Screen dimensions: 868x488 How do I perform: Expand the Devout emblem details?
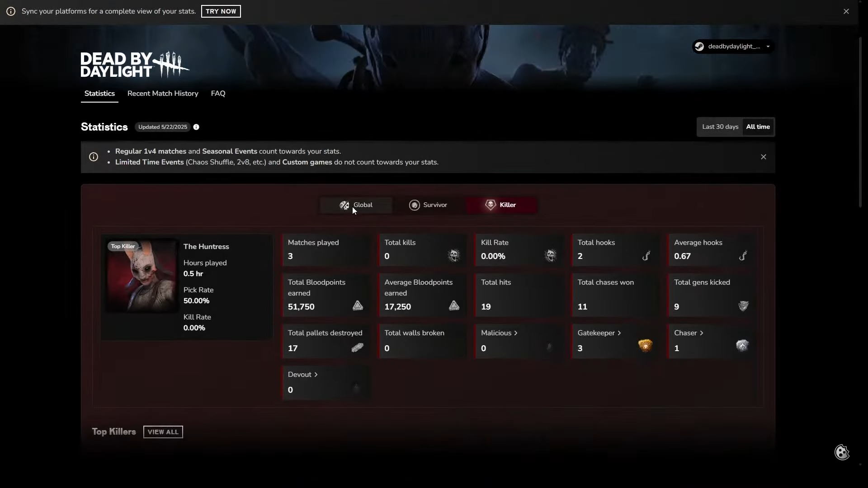[302, 375]
